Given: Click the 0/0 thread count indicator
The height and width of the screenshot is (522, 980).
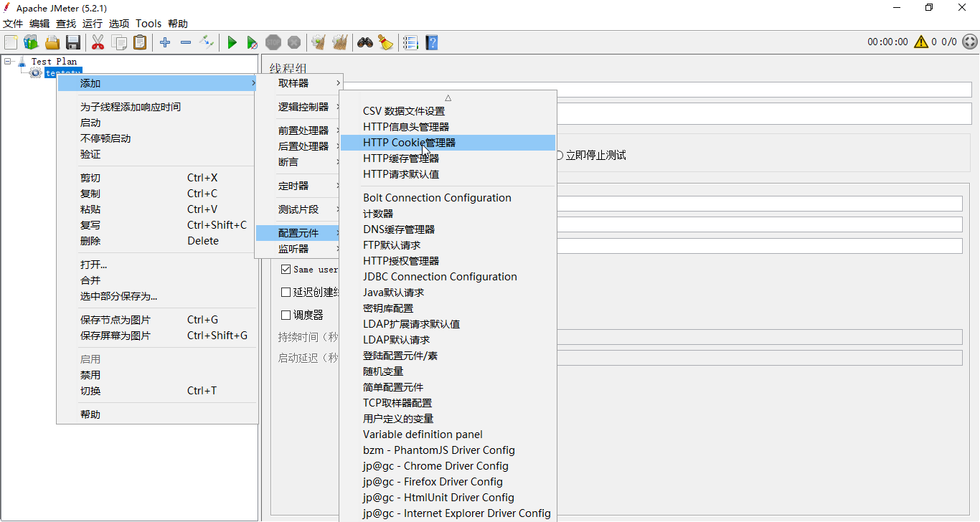Looking at the screenshot, I should coord(949,42).
